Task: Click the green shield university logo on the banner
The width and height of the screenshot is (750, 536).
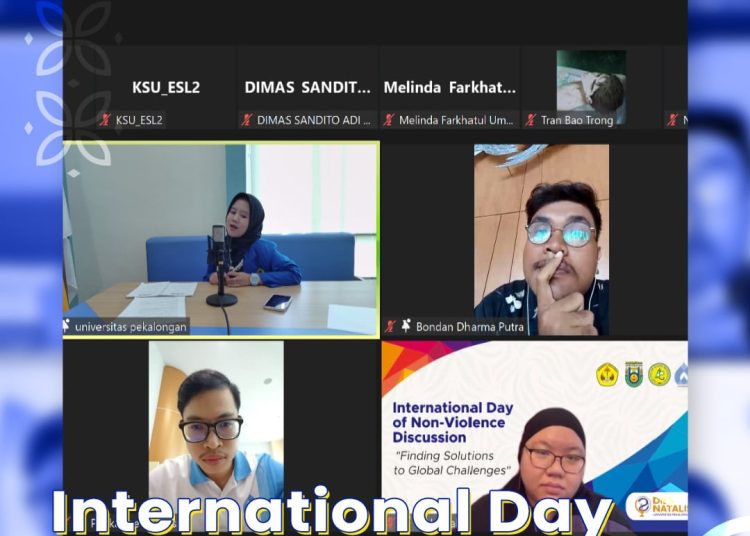Action: [x=634, y=374]
